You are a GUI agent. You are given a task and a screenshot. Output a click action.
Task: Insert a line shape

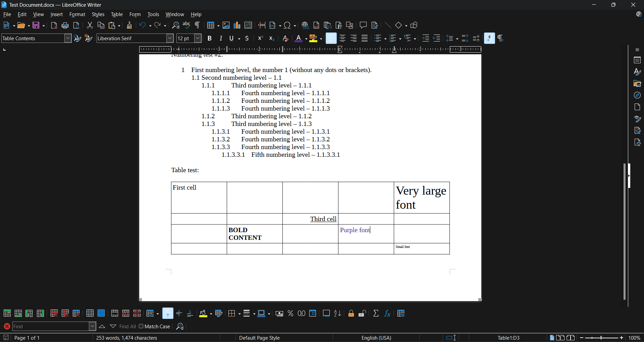click(388, 25)
